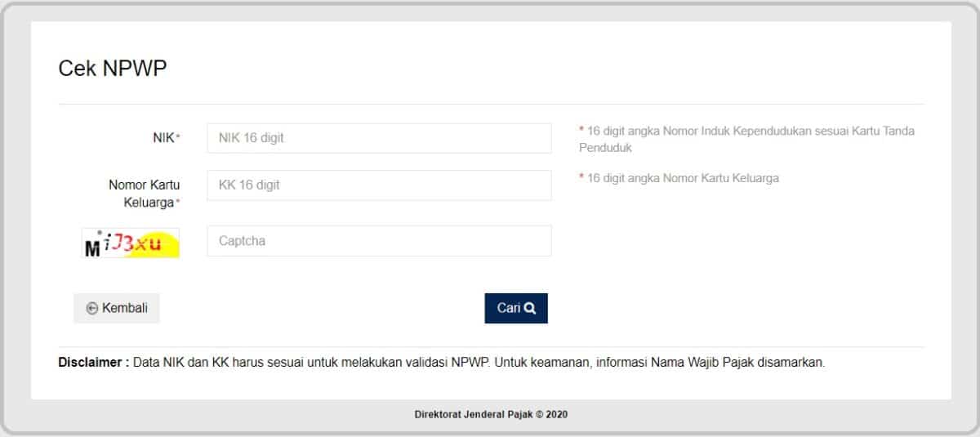Screen dimensions: 980x437
Task: Click the back arrow icon beside Kembali
Action: pyautogui.click(x=92, y=309)
